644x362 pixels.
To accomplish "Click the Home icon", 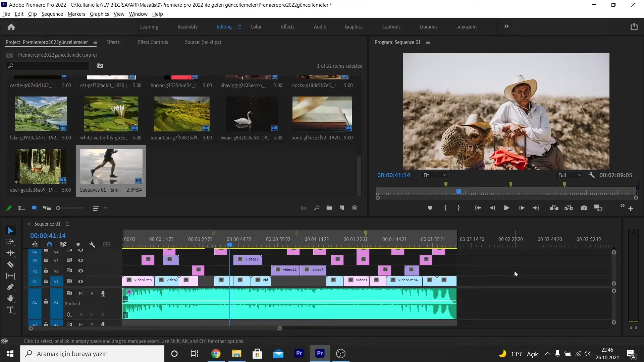I will click(11, 27).
